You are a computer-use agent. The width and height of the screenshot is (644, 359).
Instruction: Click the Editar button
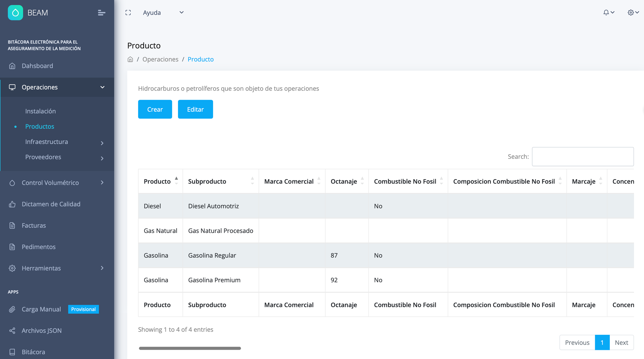[x=195, y=109]
